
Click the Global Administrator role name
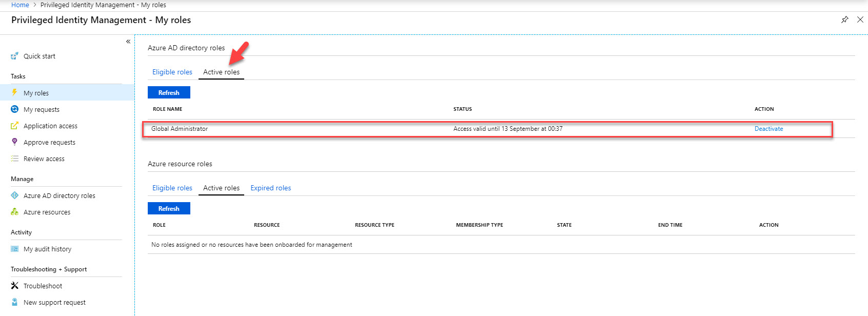click(180, 129)
